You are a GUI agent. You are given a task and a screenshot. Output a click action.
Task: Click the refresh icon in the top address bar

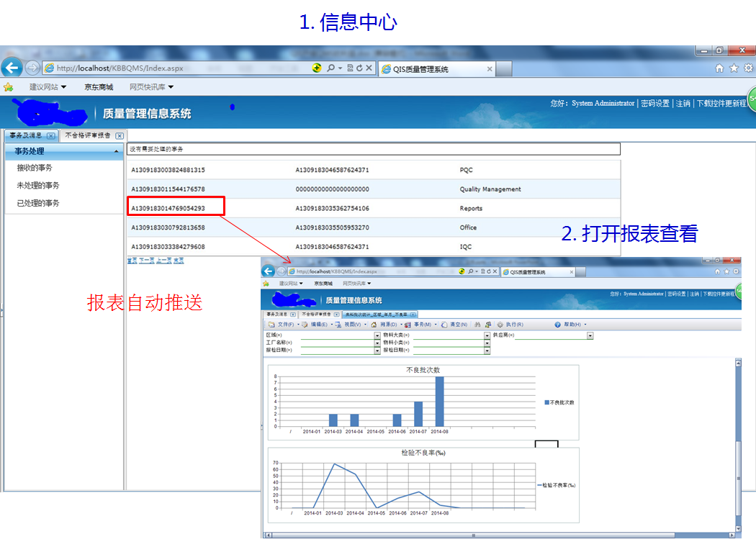pos(359,68)
